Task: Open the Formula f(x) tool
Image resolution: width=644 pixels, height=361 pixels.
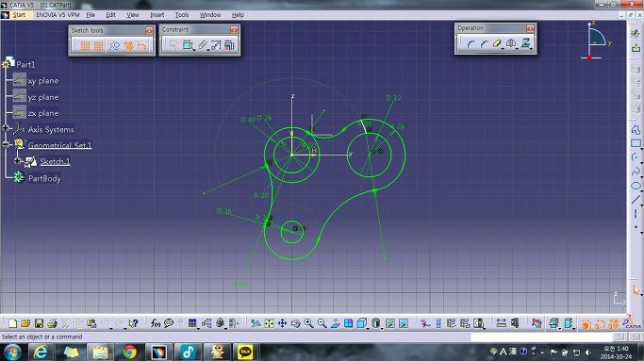Action: pyautogui.click(x=156, y=323)
